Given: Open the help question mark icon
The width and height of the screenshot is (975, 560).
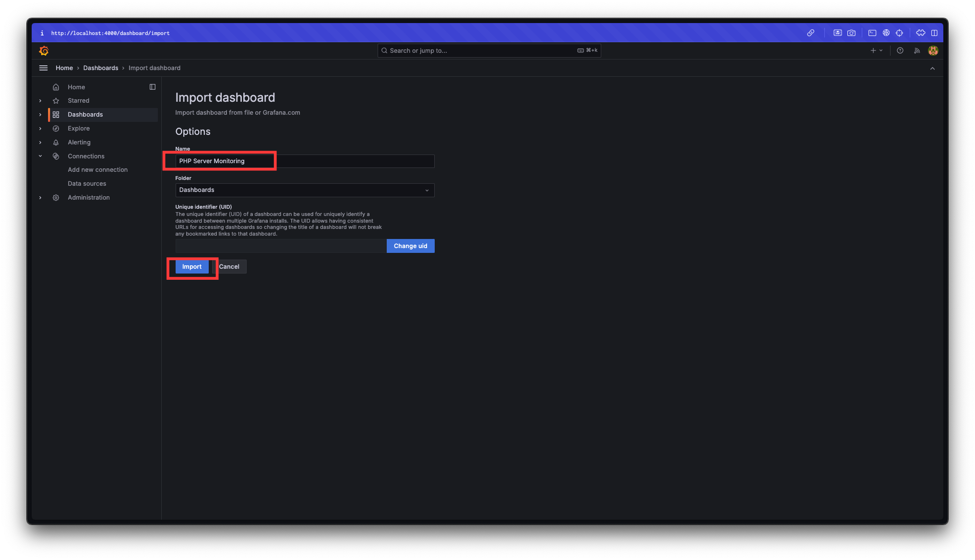Looking at the screenshot, I should click(x=900, y=50).
